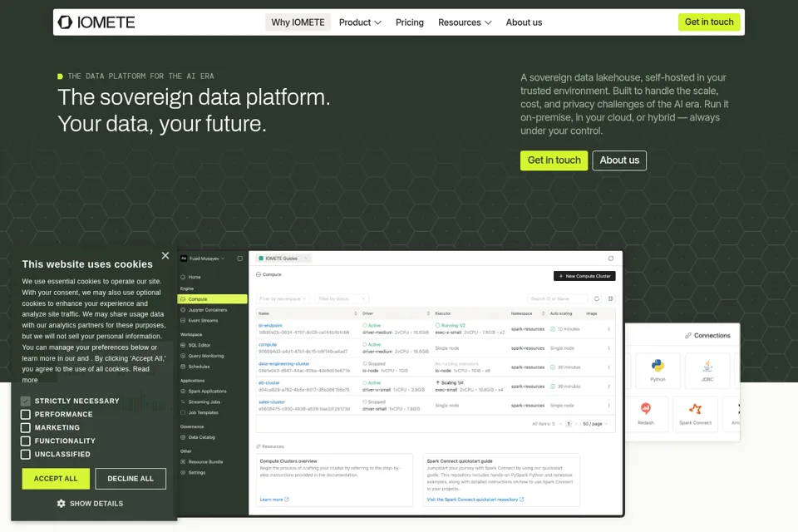Click the refresh icon beside the IOMETE Guides tab
The width and height of the screenshot is (798, 532).
pos(611,259)
